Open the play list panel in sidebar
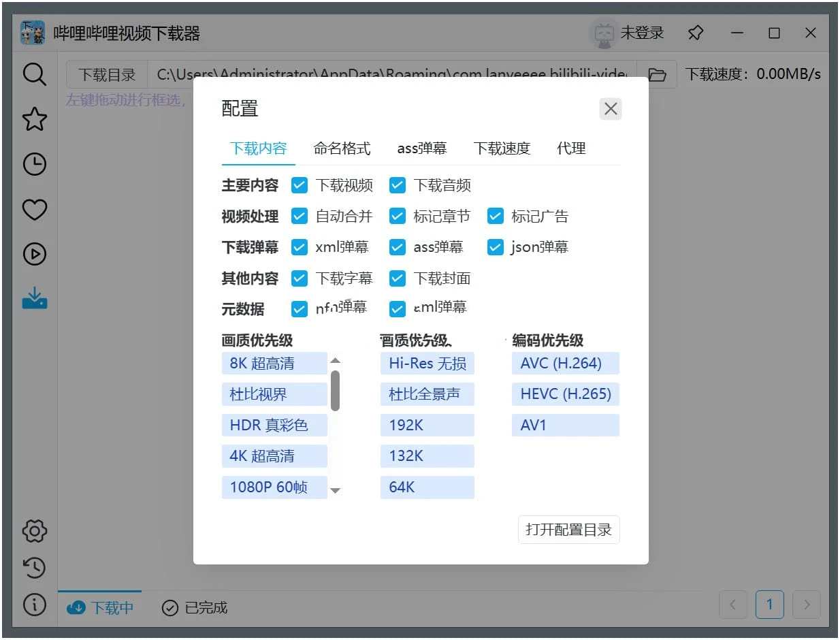840x640 pixels. click(x=34, y=254)
